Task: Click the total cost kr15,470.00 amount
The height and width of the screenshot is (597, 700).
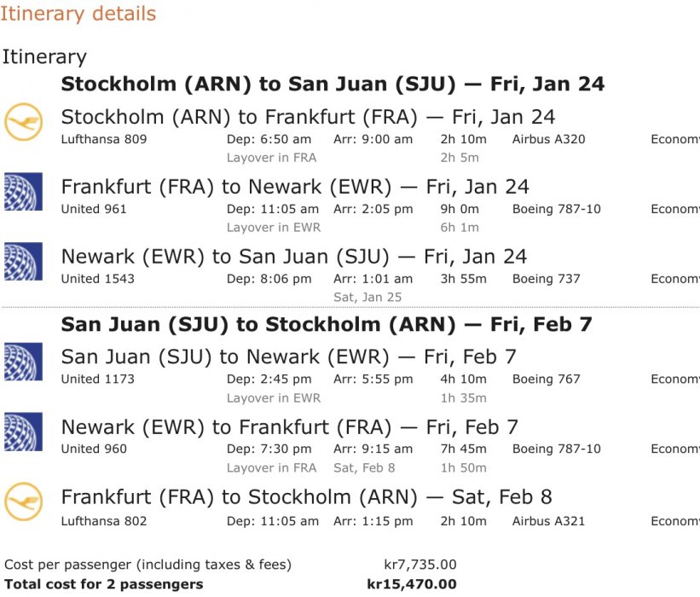Action: click(x=412, y=584)
